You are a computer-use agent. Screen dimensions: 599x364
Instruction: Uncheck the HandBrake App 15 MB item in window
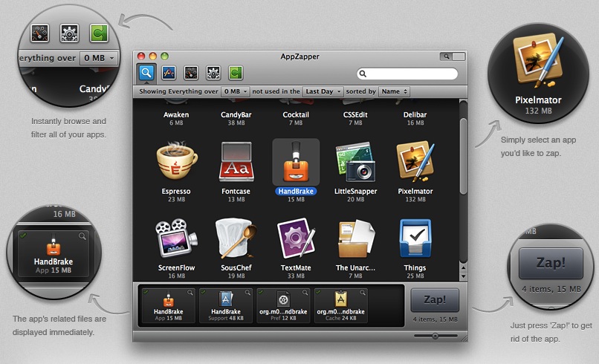point(146,292)
